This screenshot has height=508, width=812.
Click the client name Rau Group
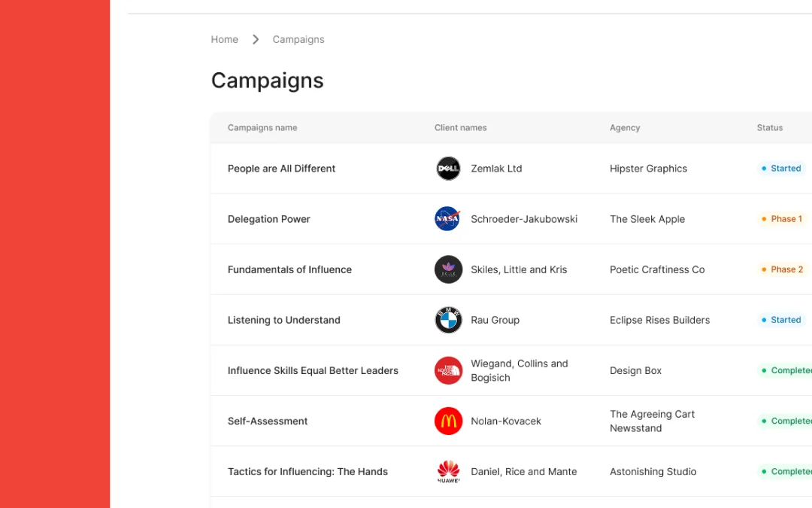495,321
